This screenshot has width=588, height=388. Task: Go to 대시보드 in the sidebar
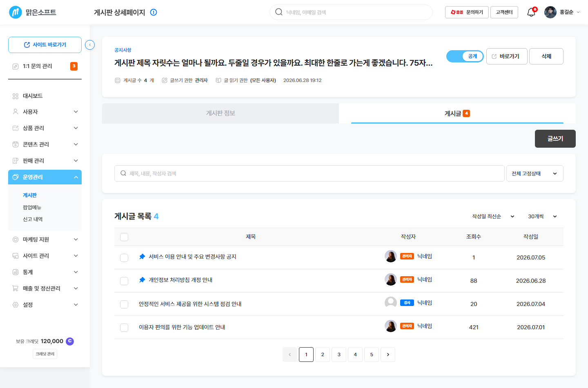coord(33,96)
